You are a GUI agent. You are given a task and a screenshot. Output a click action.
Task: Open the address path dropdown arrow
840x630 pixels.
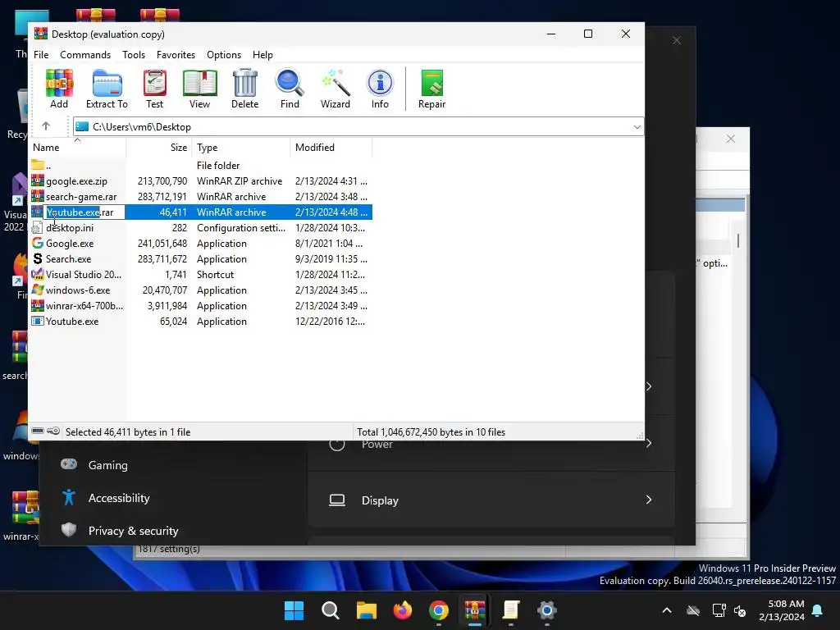click(x=637, y=127)
